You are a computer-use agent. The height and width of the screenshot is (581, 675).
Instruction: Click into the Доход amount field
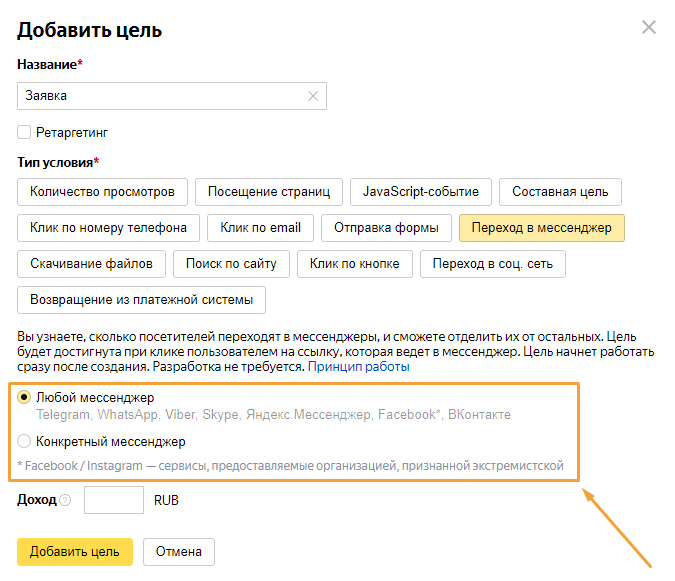pos(114,500)
